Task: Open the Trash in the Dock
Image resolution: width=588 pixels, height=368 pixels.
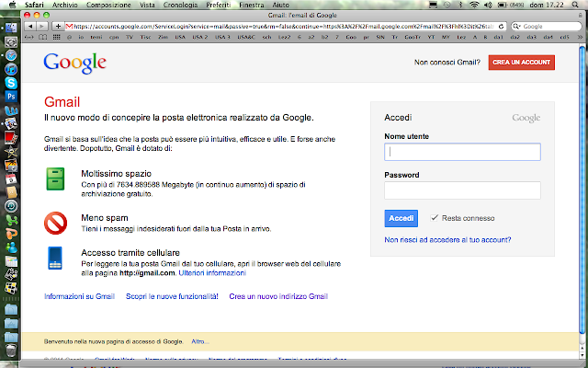Action: 11,350
